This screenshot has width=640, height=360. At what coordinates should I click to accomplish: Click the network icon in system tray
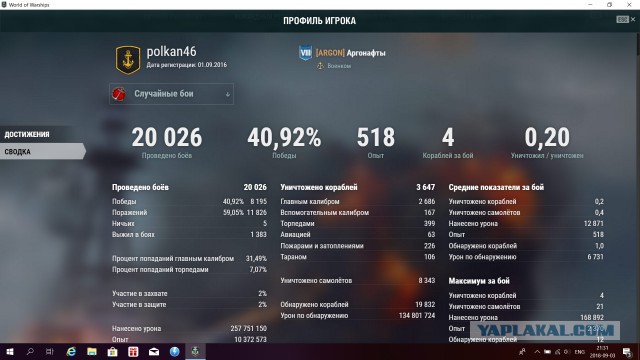click(x=558, y=352)
